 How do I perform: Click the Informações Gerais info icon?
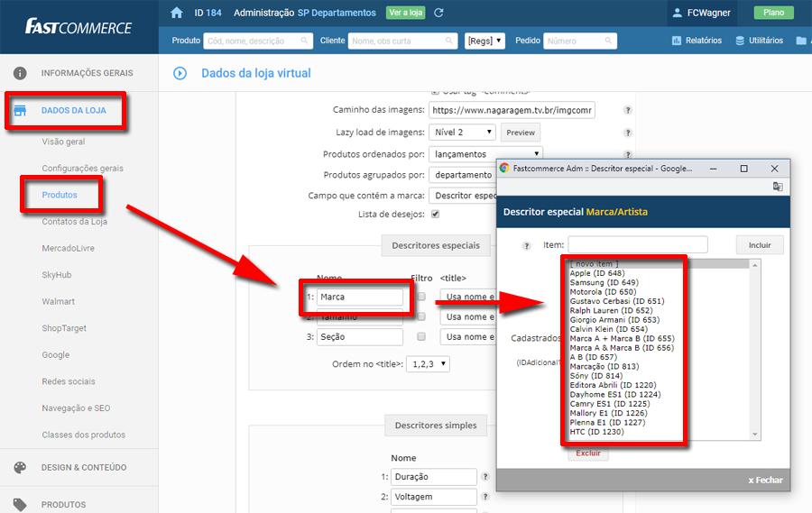20,73
